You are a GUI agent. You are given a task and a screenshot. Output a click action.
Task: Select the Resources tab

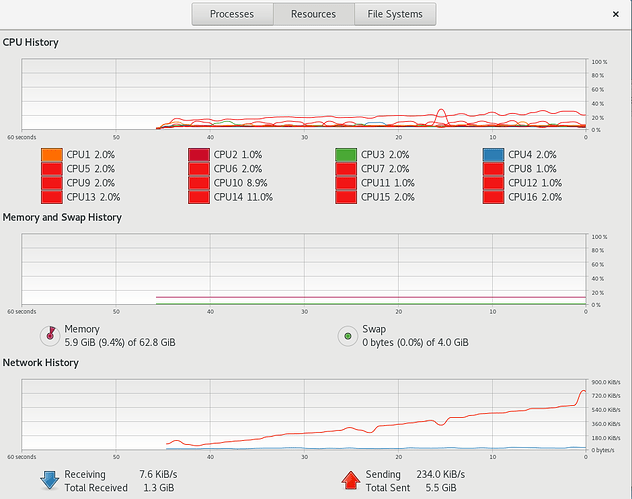[x=313, y=15]
